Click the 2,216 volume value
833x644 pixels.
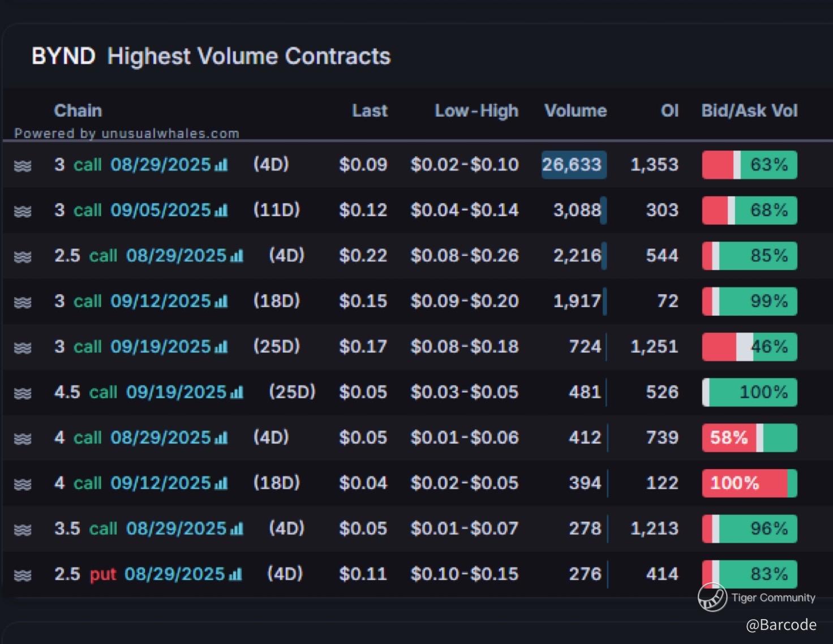pyautogui.click(x=577, y=256)
